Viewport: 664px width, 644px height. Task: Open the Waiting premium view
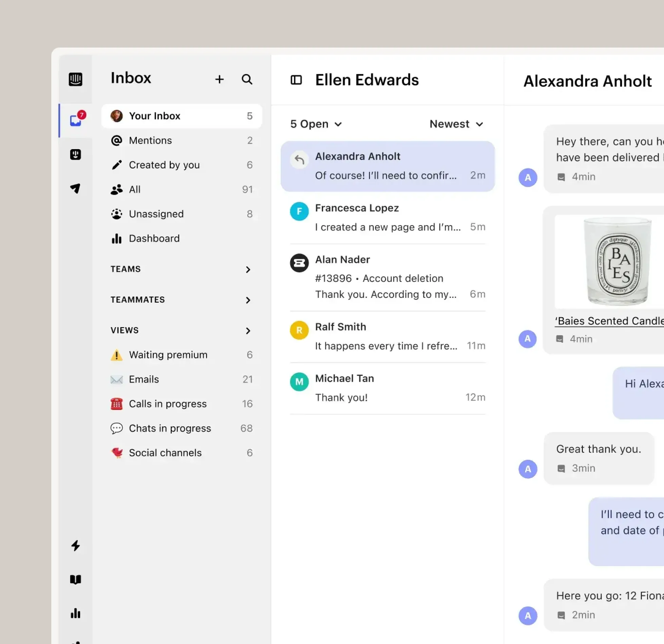[x=182, y=355]
